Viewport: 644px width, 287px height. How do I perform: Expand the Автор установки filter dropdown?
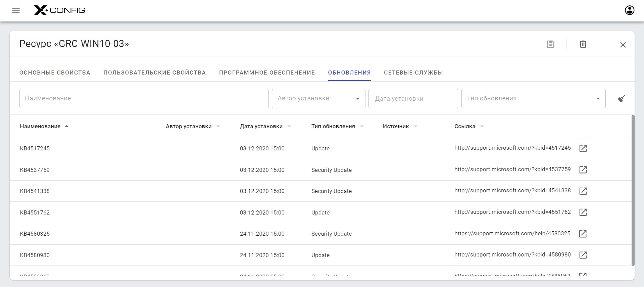[357, 99]
